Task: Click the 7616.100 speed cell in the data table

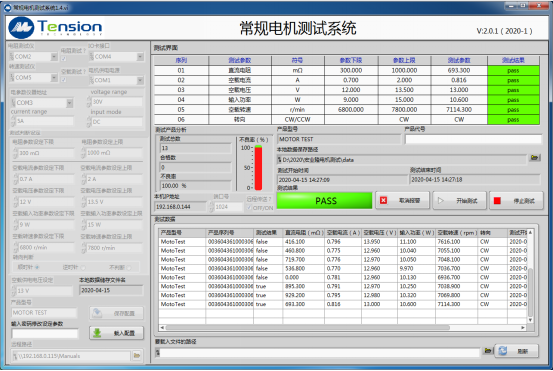Action: [x=457, y=242]
